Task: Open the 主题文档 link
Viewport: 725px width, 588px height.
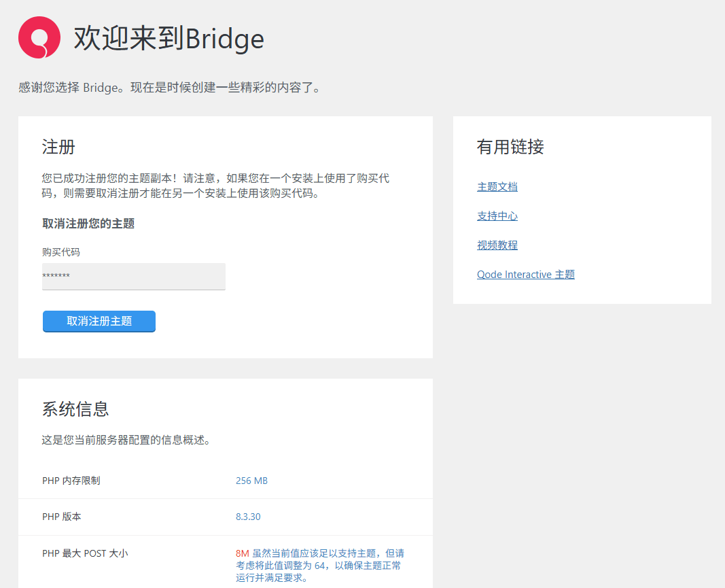Action: coord(497,187)
